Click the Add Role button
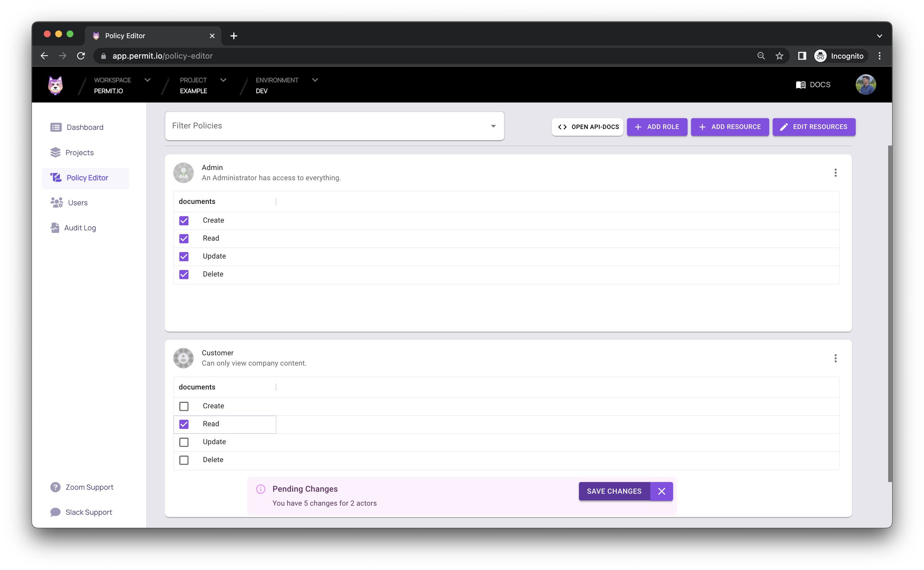Image resolution: width=924 pixels, height=570 pixels. click(656, 127)
